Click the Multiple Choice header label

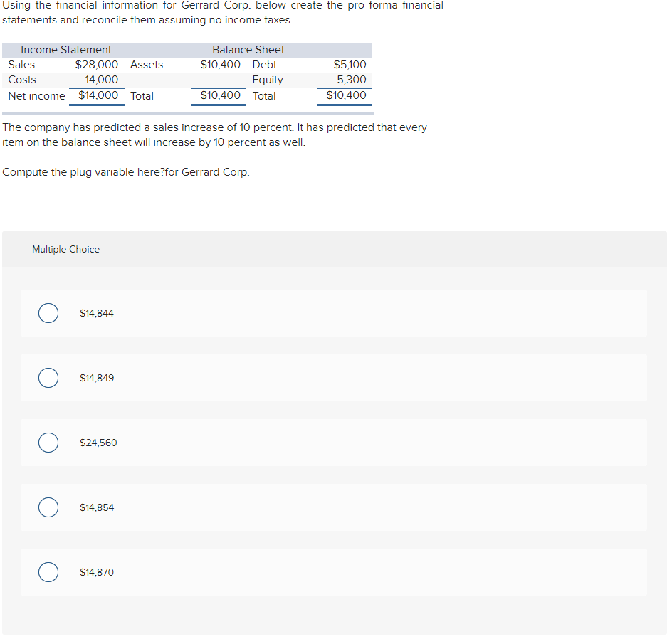[65, 249]
